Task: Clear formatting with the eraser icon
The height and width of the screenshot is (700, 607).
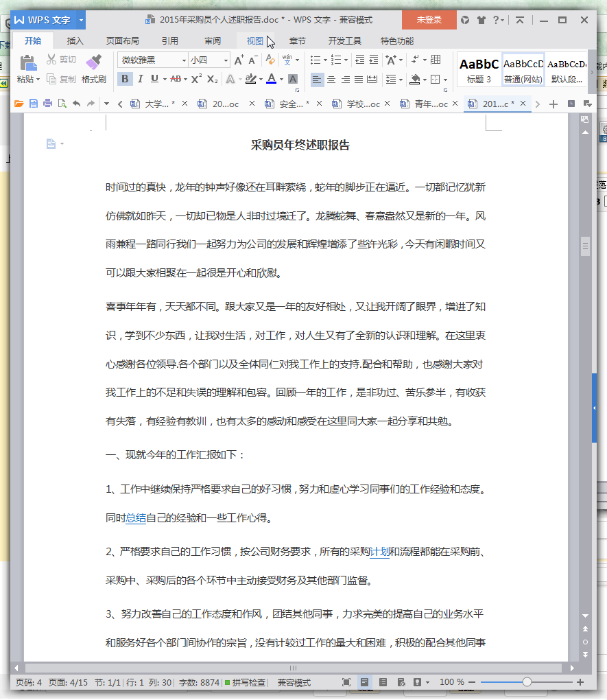Action: point(270,60)
